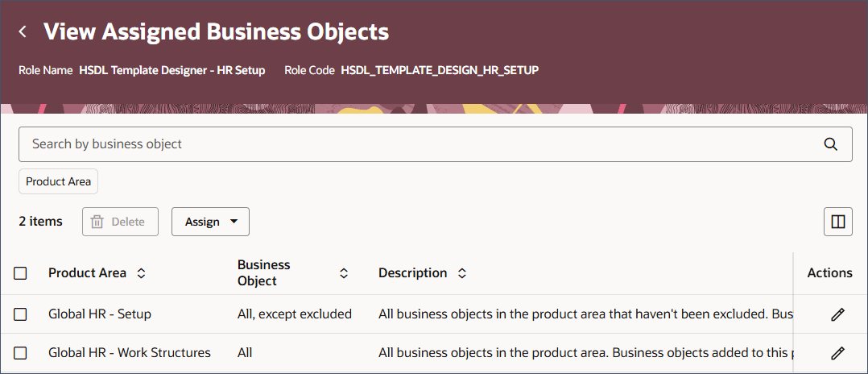868x374 pixels.
Task: Sort by Business Object column arrows
Action: pyautogui.click(x=344, y=273)
